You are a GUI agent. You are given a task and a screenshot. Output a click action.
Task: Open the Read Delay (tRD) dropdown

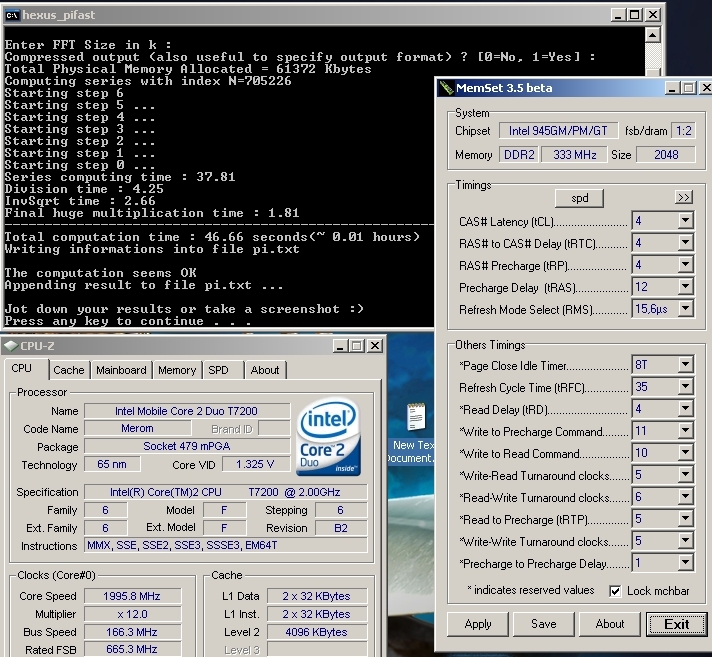[685, 409]
